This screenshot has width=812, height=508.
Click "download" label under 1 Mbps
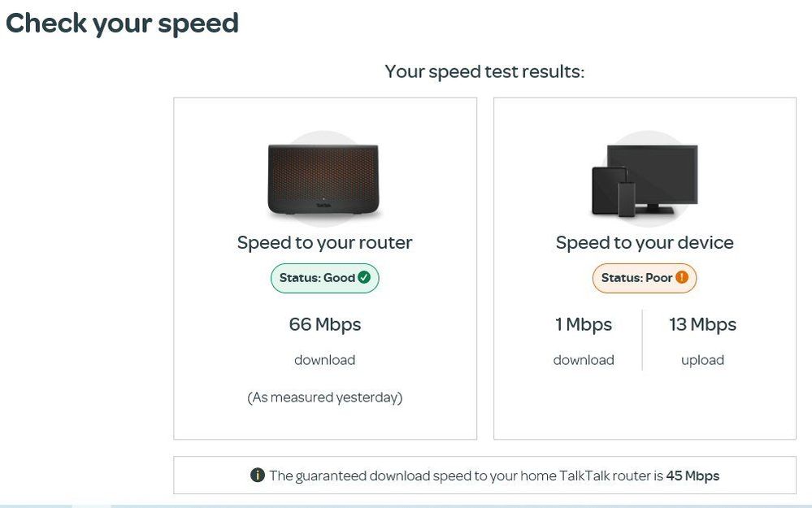point(584,360)
